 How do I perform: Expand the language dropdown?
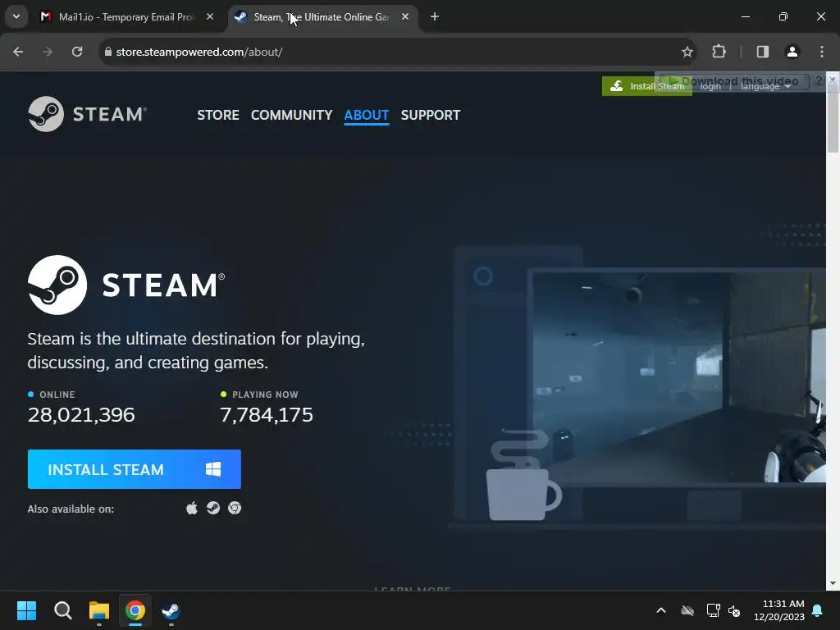click(765, 87)
